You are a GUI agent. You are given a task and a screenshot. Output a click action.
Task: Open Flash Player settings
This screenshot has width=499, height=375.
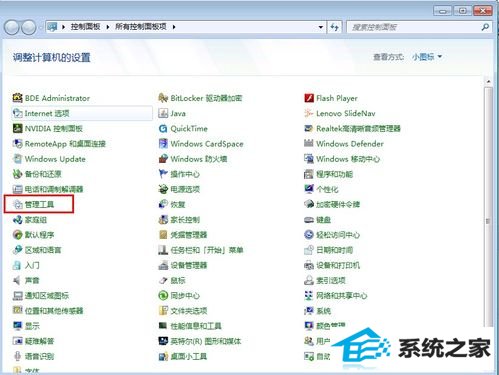pyautogui.click(x=331, y=98)
